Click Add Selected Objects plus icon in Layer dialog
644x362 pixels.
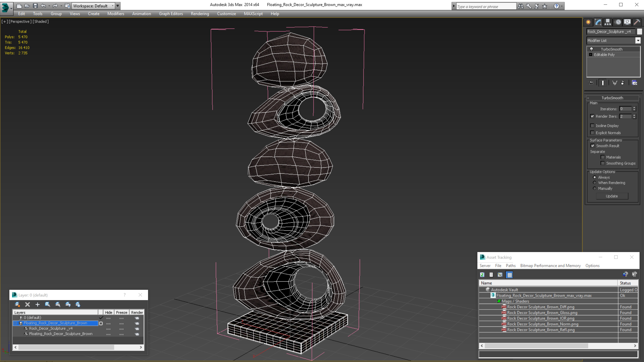click(38, 304)
